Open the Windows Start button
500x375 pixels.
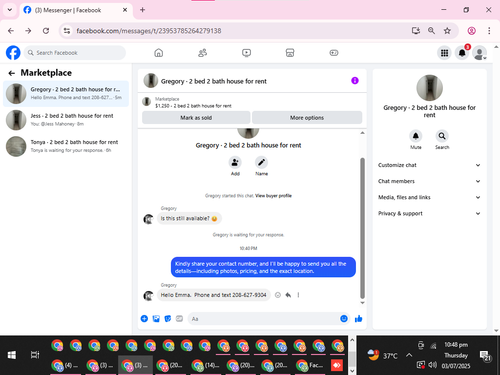coord(12,355)
